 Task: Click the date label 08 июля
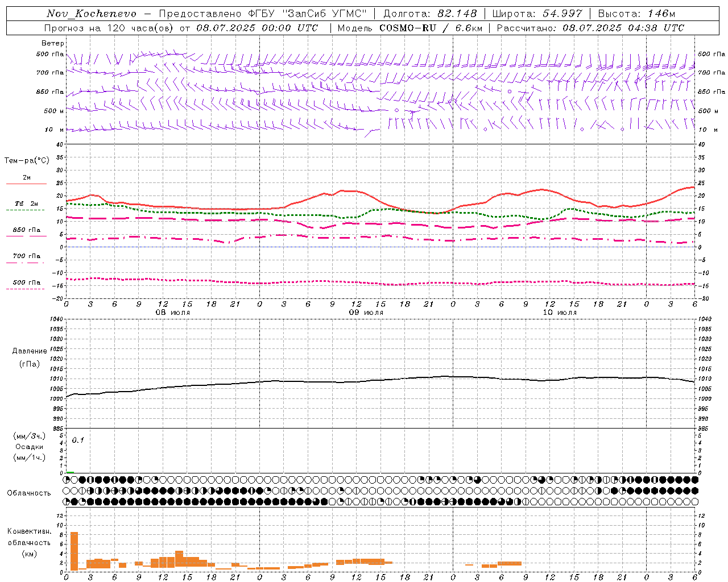click(x=173, y=313)
